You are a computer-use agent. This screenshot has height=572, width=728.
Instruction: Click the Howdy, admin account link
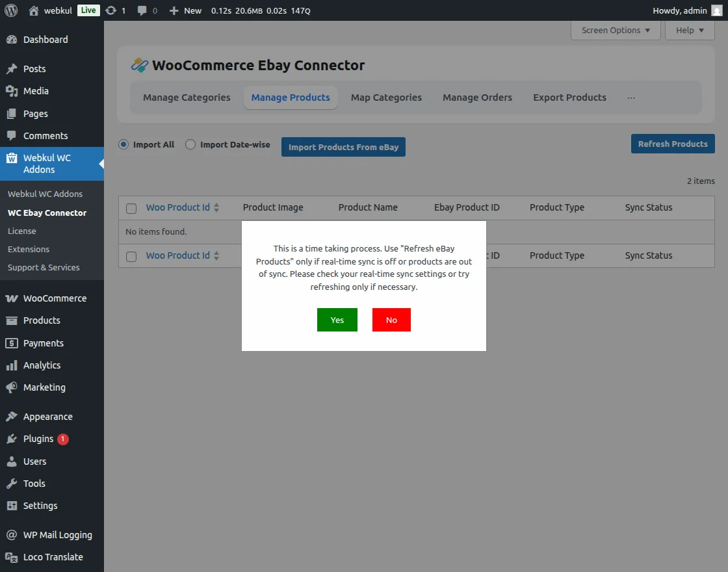click(x=688, y=10)
